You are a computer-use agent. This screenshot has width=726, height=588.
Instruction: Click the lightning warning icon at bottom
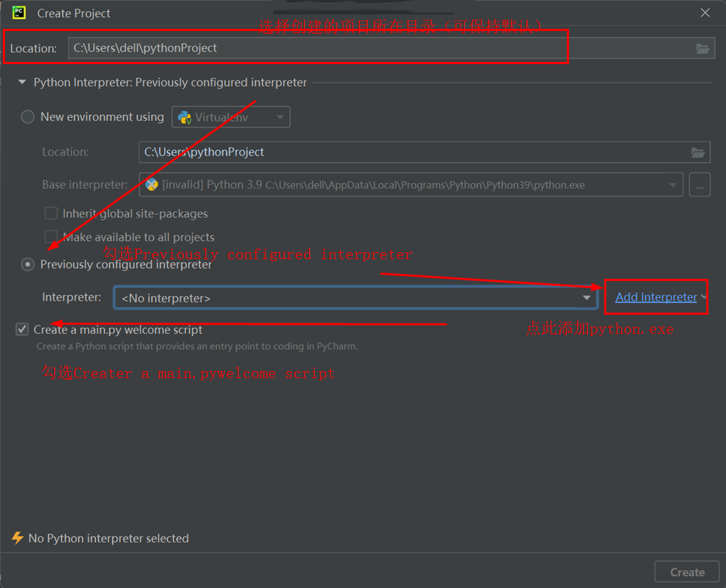(18, 538)
